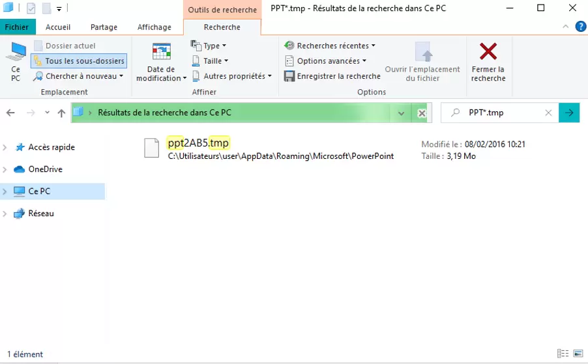The height and width of the screenshot is (364, 588).
Task: Toggle Tous les sous-dossiers option
Action: point(78,61)
